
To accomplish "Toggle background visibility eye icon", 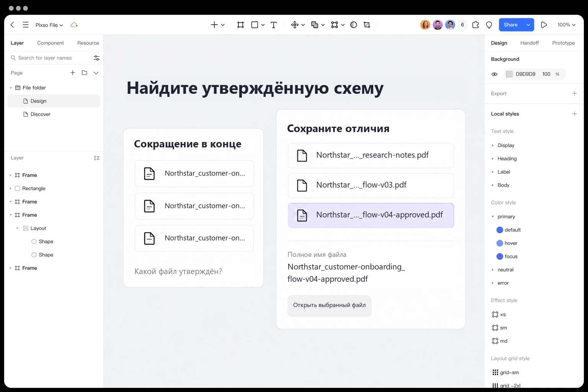I will pyautogui.click(x=495, y=74).
